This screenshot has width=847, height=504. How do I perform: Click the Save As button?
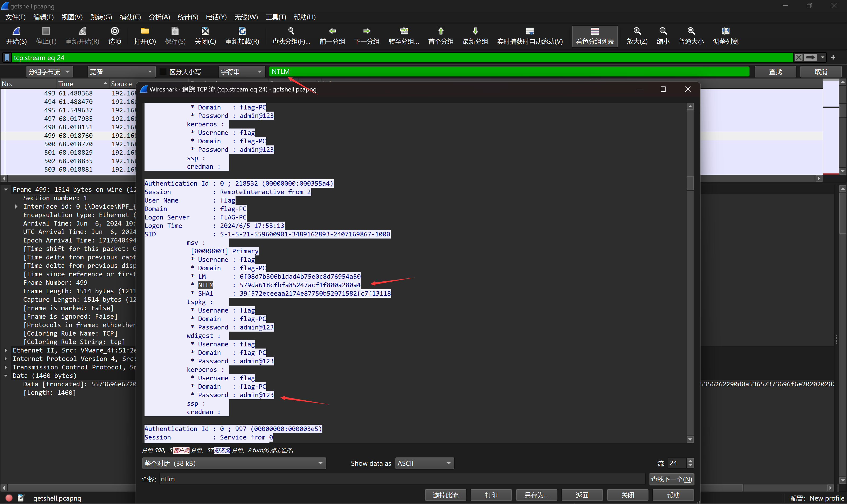(536, 495)
